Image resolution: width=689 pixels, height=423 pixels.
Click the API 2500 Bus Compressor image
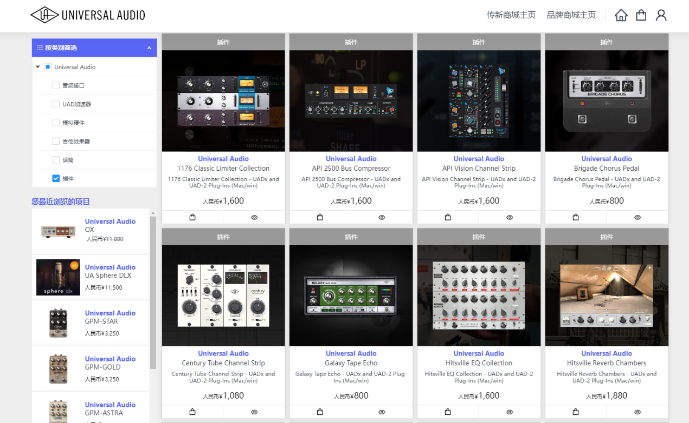coord(351,101)
